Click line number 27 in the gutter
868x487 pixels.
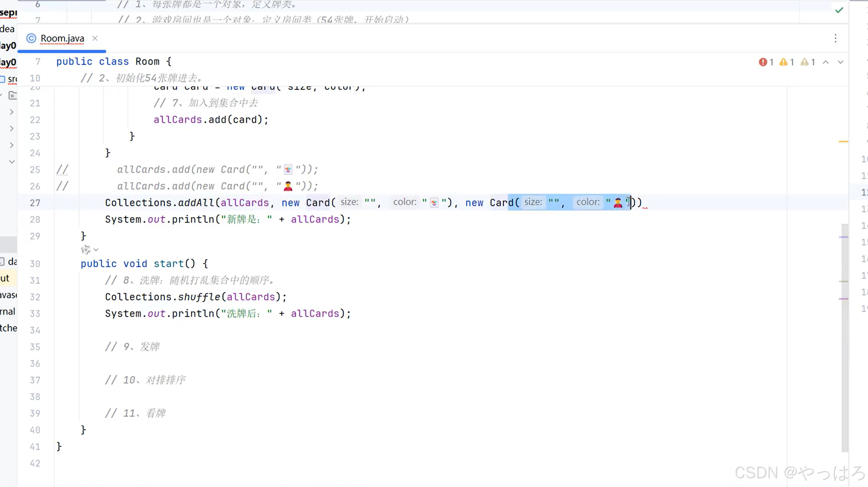(35, 203)
